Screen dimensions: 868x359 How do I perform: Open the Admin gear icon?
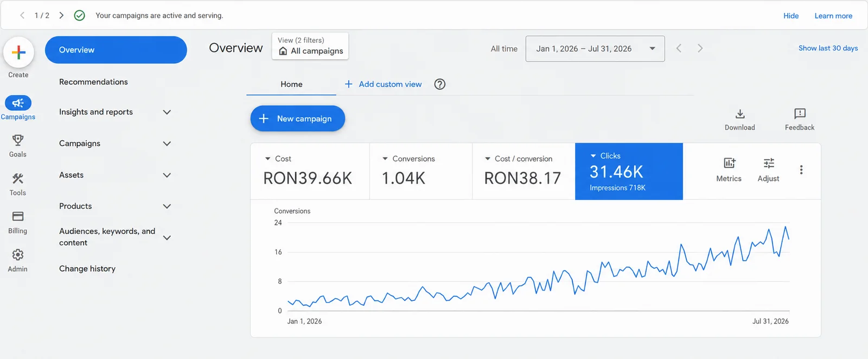(18, 255)
